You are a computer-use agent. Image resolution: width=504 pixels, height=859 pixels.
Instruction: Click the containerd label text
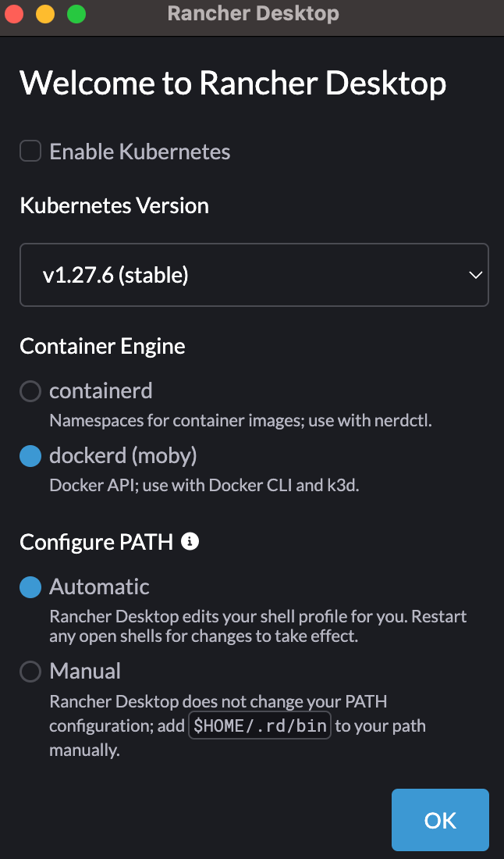[x=101, y=391]
